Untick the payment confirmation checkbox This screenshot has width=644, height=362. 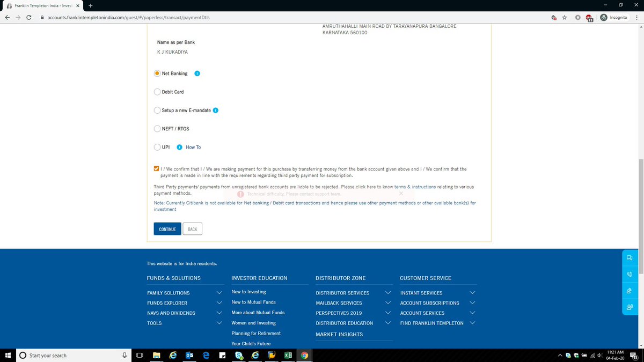156,168
